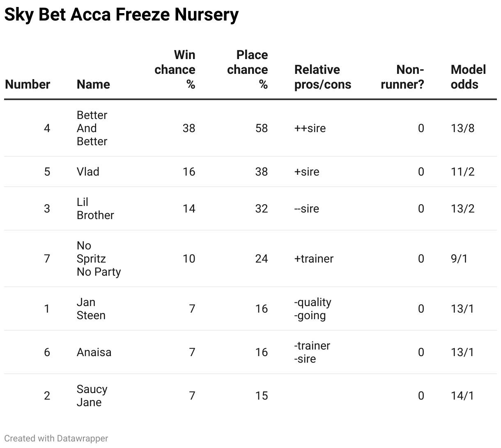Select the Vlad name cell

pos(88,171)
